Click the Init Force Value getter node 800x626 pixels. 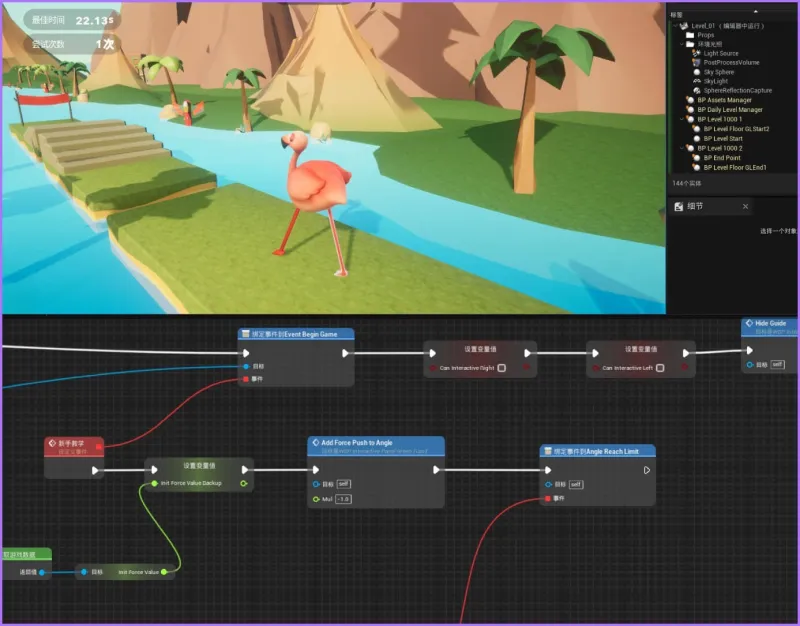pos(125,572)
